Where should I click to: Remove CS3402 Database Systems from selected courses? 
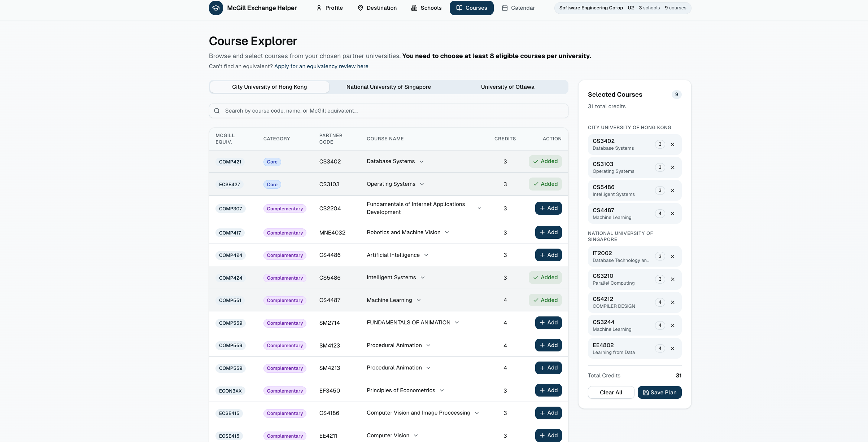(x=672, y=145)
